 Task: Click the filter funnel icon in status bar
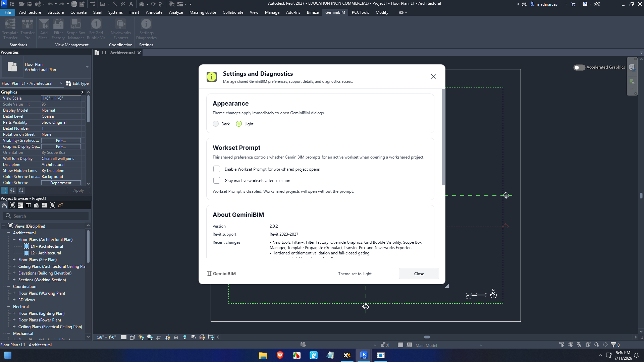point(613,345)
